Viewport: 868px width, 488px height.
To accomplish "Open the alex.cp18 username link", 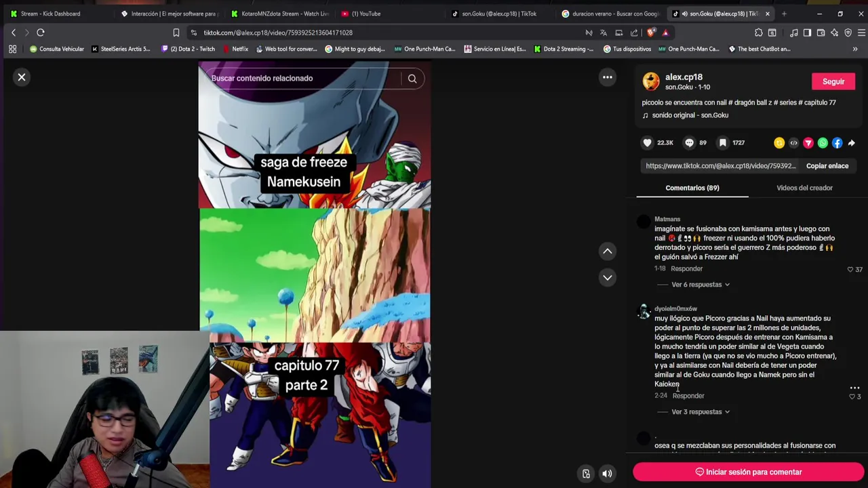I will pos(684,77).
